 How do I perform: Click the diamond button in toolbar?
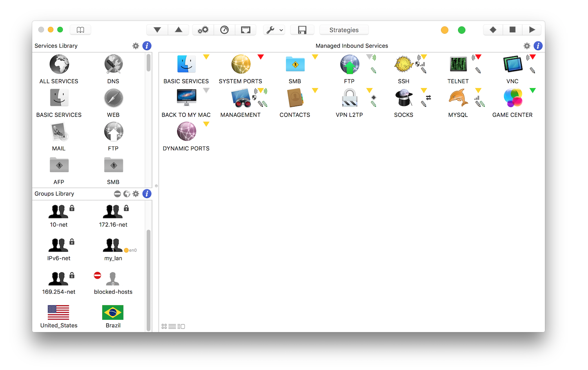[x=493, y=30]
